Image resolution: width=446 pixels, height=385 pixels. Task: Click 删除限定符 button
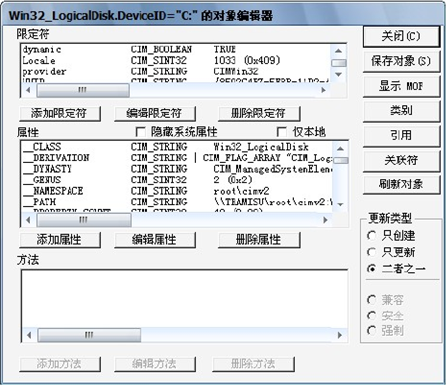tap(259, 114)
